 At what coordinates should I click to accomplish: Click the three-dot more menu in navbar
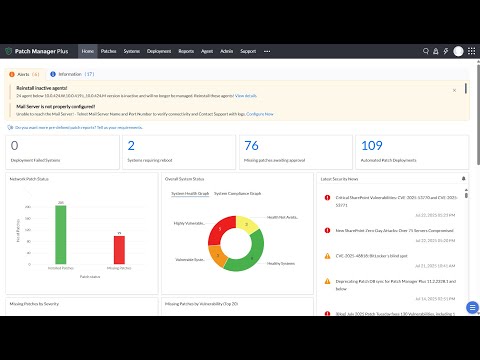[267, 51]
